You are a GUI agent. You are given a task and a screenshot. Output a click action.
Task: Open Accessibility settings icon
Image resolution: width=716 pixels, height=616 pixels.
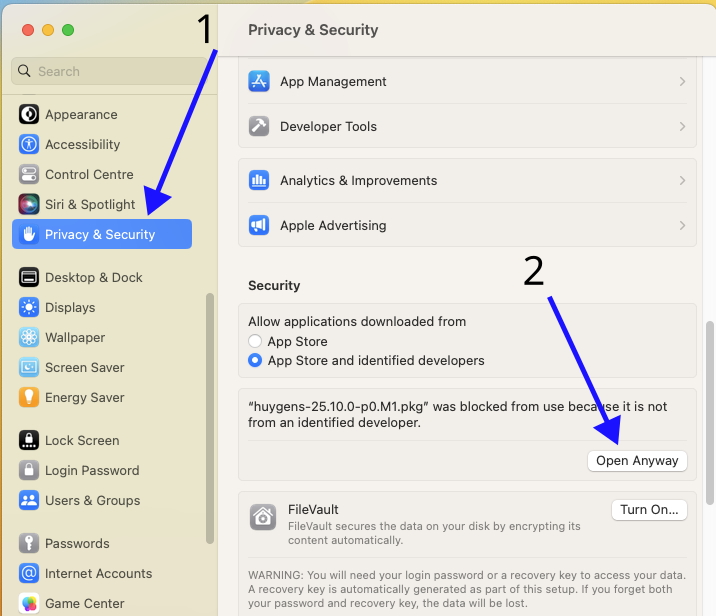tap(29, 144)
